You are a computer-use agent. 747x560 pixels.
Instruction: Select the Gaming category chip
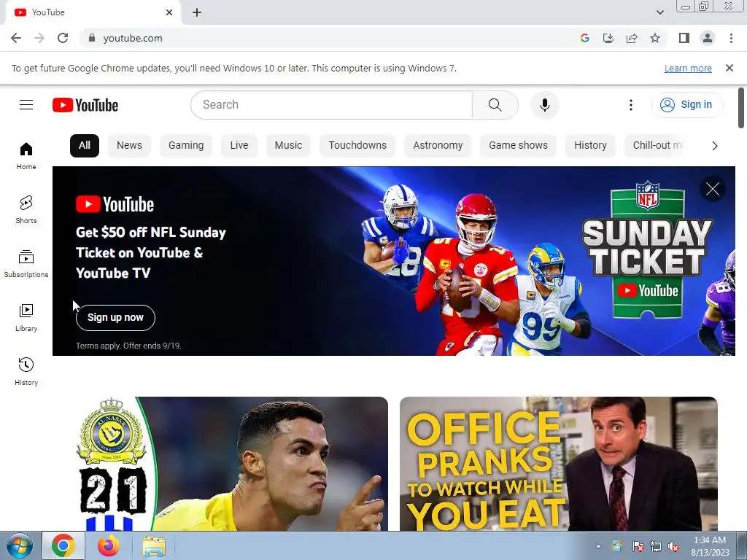[186, 145]
